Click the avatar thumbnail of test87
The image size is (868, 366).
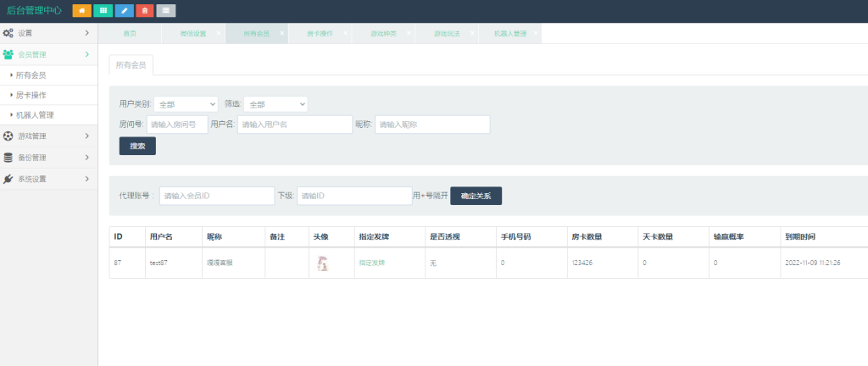(322, 263)
